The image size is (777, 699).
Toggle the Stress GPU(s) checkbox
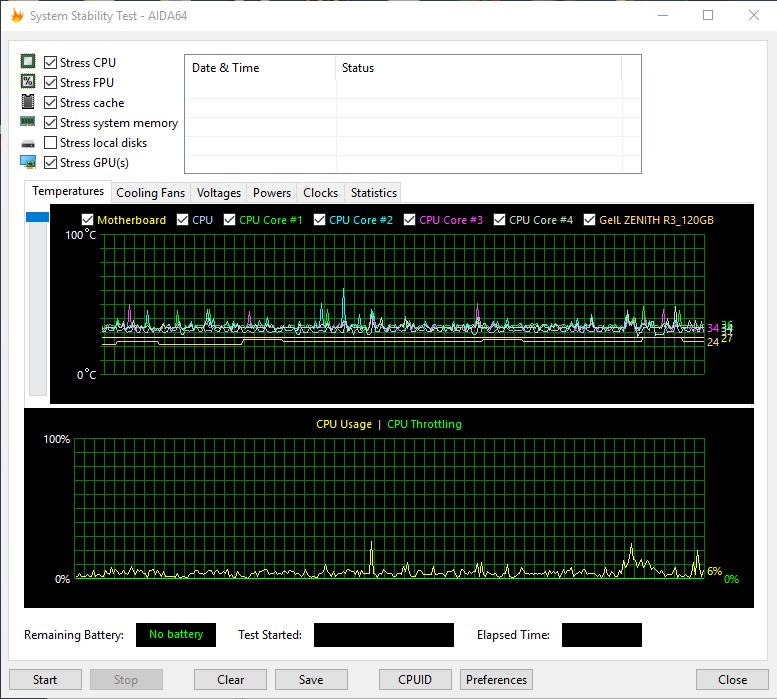[50, 162]
